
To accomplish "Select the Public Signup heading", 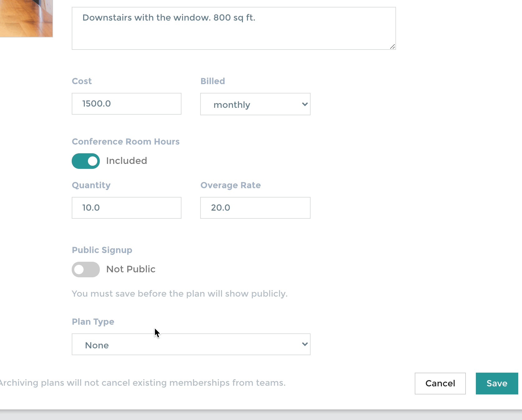I will tap(102, 250).
